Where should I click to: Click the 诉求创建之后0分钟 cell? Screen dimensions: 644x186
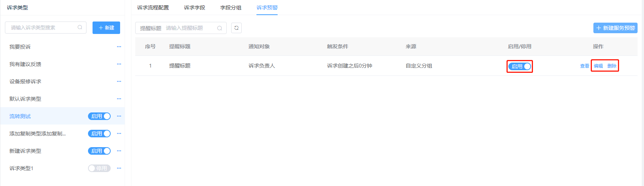350,66
